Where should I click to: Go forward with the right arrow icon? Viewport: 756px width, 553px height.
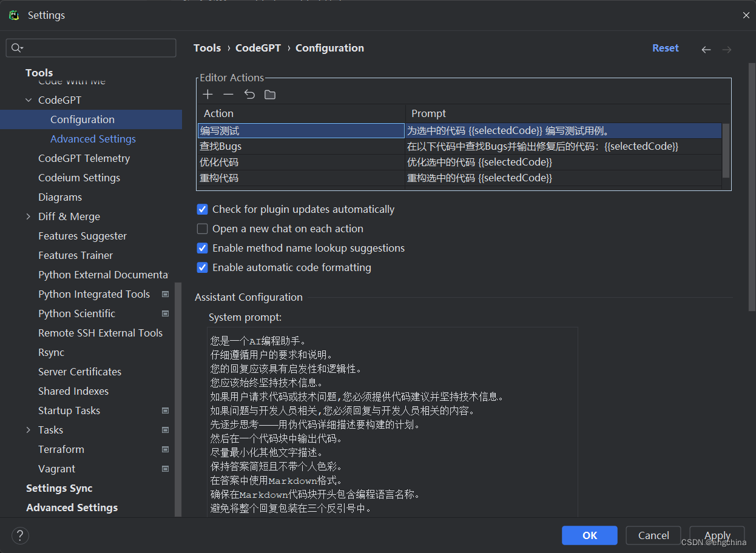pyautogui.click(x=727, y=49)
